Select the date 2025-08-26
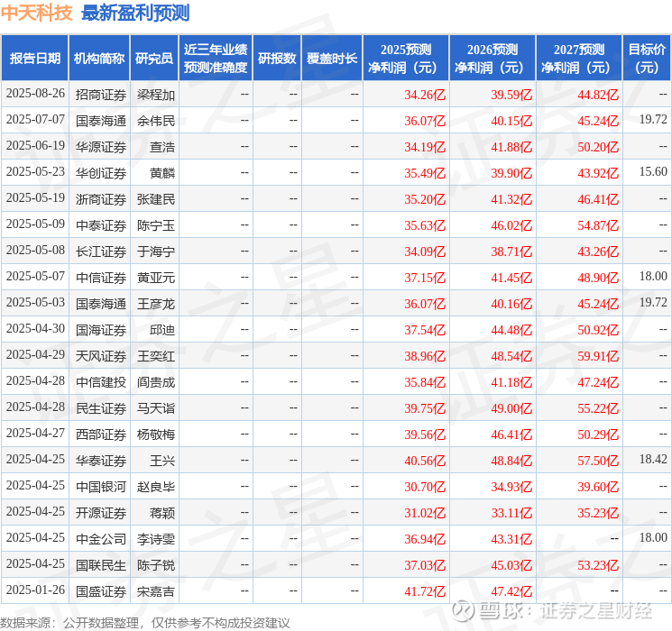The image size is (672, 631). pyautogui.click(x=35, y=94)
